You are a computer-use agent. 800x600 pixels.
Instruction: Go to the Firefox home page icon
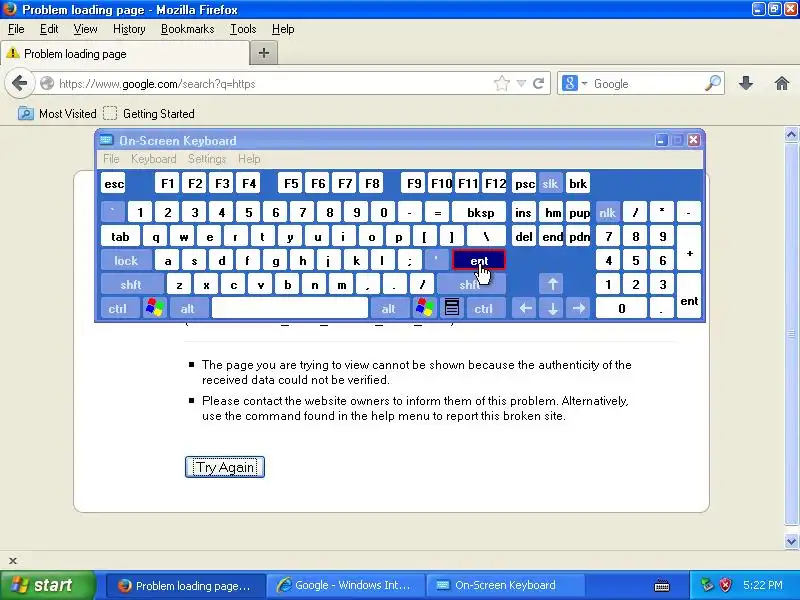tap(782, 83)
